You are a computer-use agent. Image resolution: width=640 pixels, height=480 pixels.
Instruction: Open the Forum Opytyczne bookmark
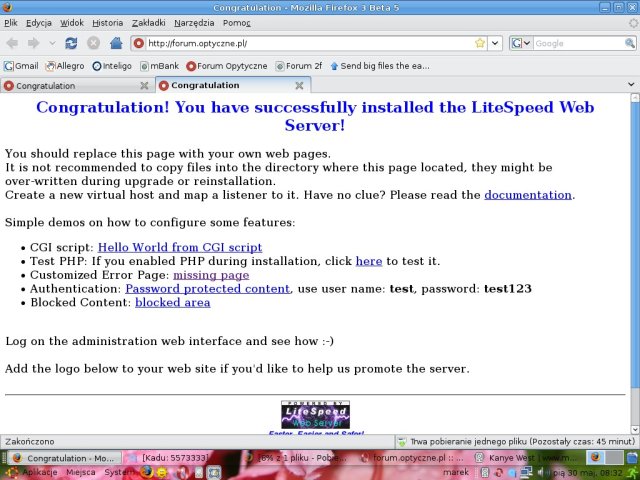click(x=227, y=66)
